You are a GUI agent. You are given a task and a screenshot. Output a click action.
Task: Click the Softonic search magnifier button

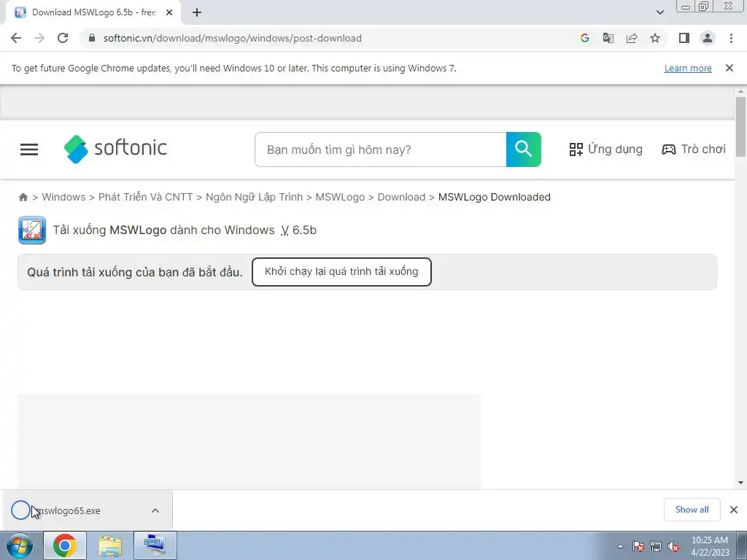point(523,149)
